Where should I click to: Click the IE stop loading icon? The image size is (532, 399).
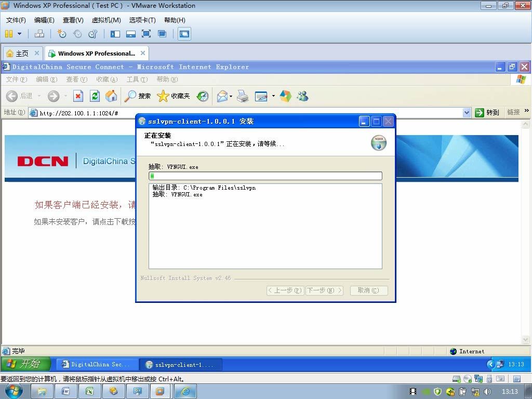(x=78, y=96)
